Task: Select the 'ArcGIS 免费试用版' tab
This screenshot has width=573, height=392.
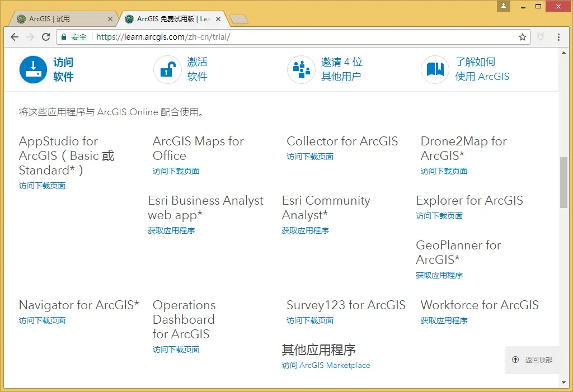Action: (172, 18)
